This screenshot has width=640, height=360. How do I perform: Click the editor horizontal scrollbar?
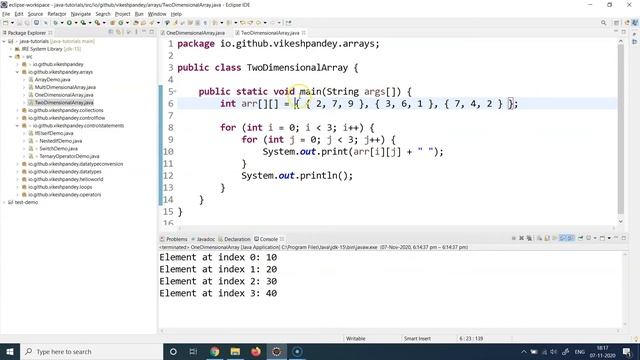click(396, 228)
